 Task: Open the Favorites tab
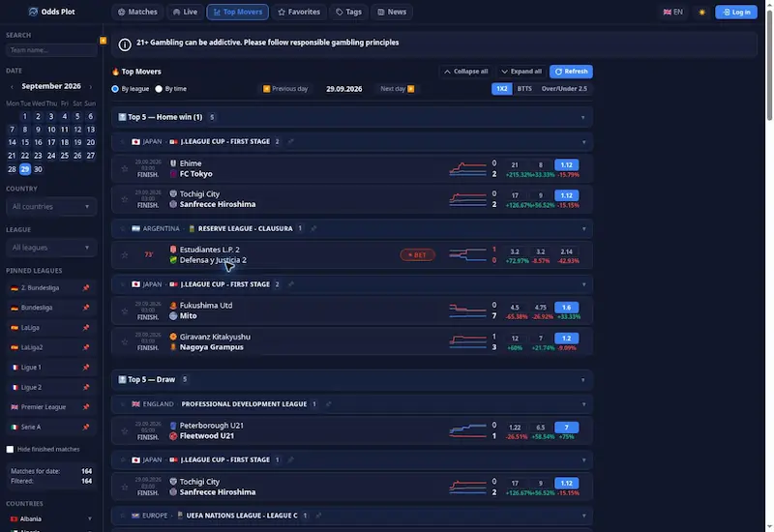point(299,12)
